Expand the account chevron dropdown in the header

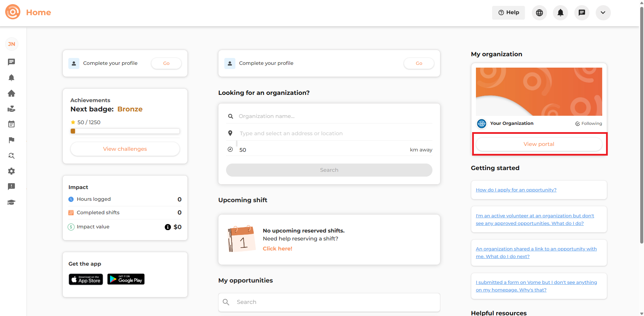tap(603, 13)
